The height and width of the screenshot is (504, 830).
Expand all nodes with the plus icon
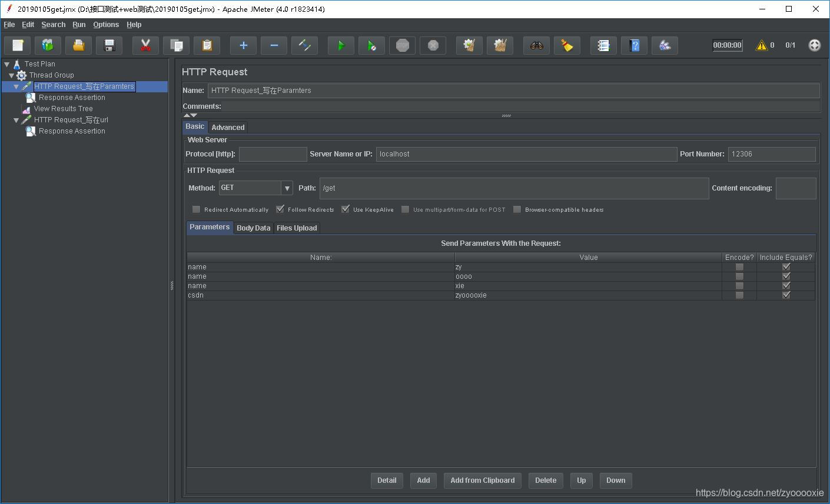244,45
